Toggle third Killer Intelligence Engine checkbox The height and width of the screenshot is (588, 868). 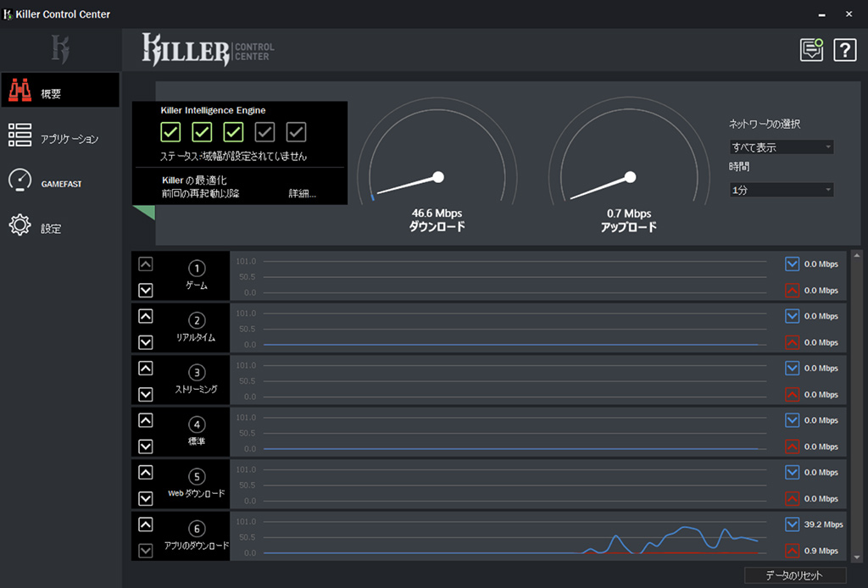tap(234, 132)
